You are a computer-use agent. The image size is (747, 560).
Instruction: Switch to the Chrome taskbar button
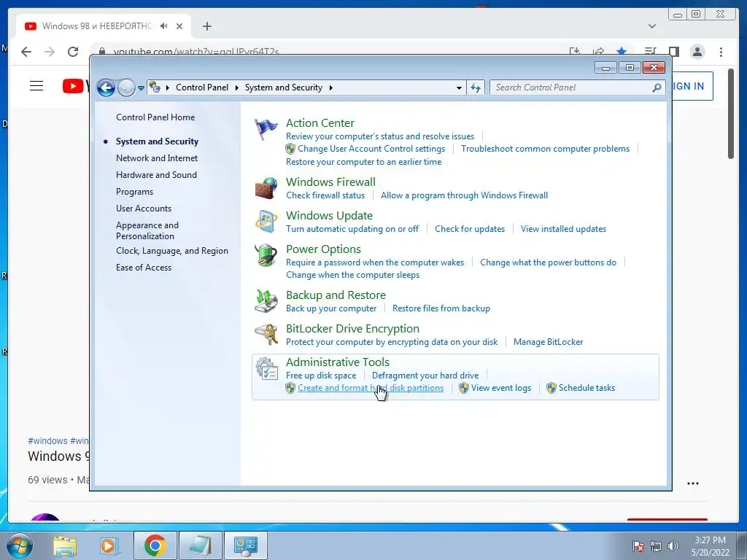point(155,545)
